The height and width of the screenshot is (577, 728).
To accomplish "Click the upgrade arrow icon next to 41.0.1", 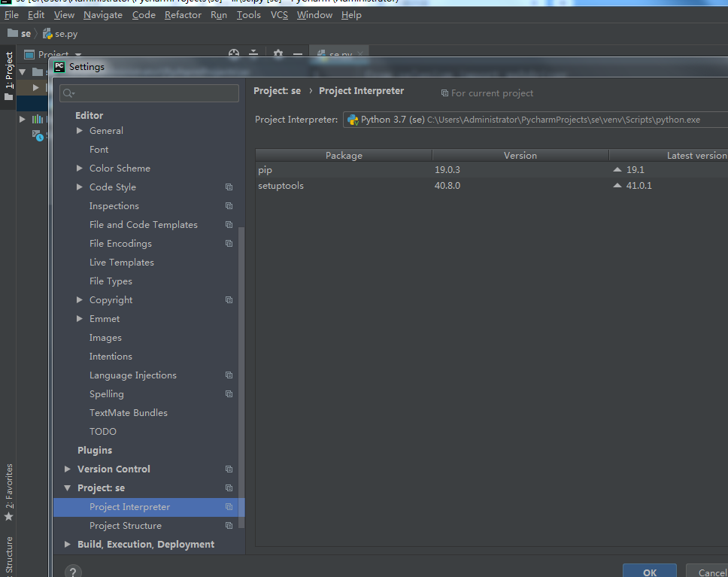I will pos(617,185).
